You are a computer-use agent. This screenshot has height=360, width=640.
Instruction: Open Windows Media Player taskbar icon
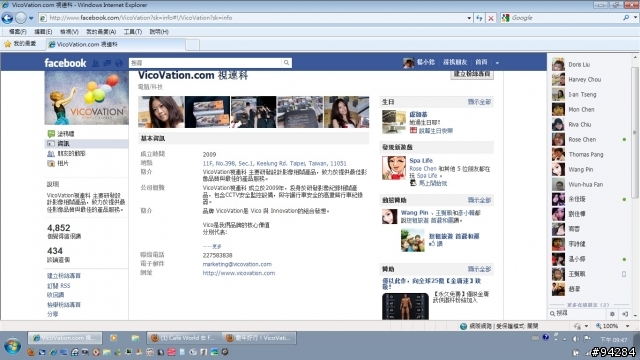pos(113,338)
